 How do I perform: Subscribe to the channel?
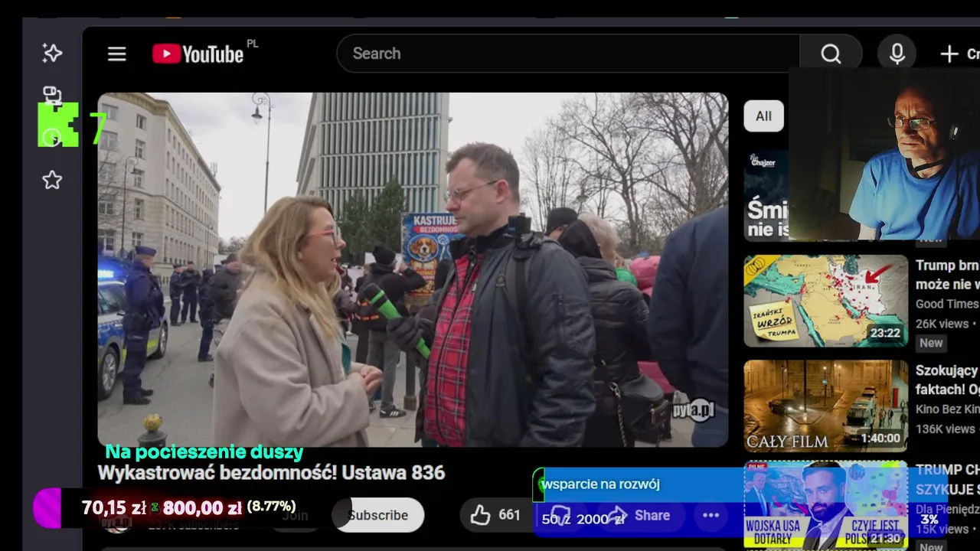click(378, 515)
